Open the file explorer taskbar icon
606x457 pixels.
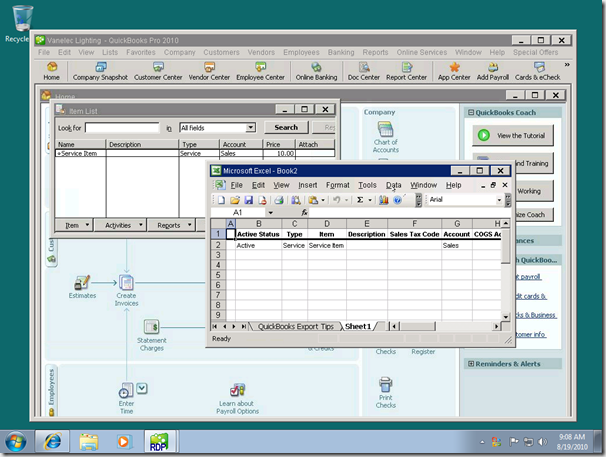(x=89, y=442)
